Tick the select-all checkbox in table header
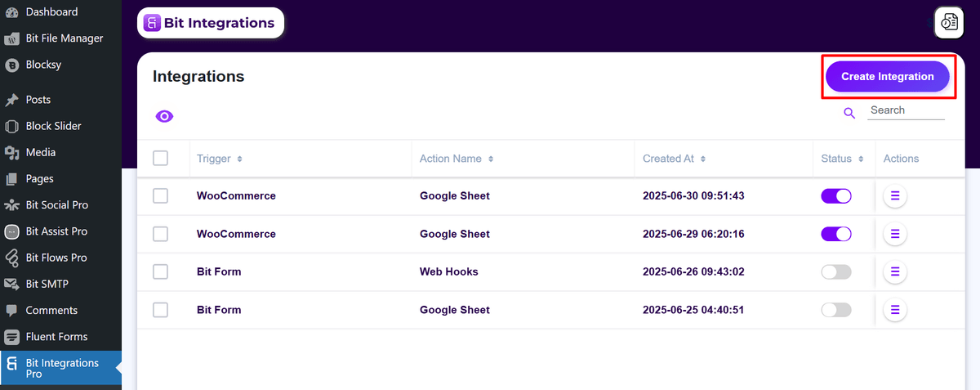This screenshot has height=390, width=980. pos(161,158)
